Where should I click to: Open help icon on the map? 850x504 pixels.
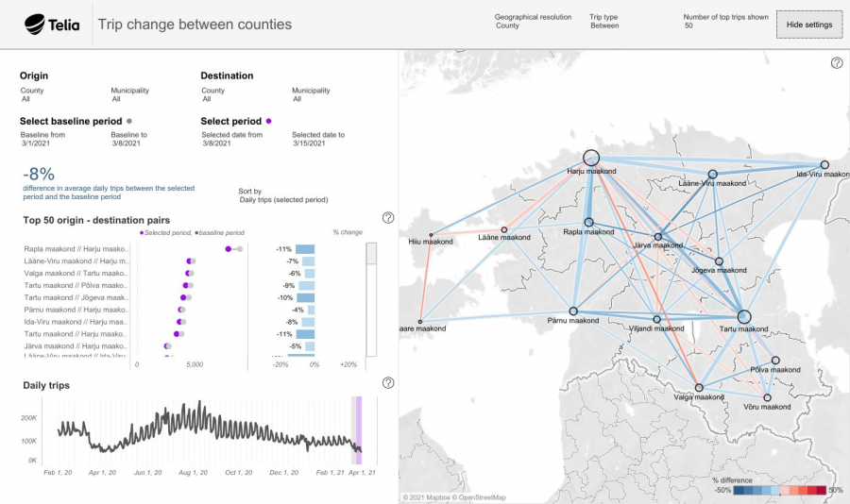(837, 63)
